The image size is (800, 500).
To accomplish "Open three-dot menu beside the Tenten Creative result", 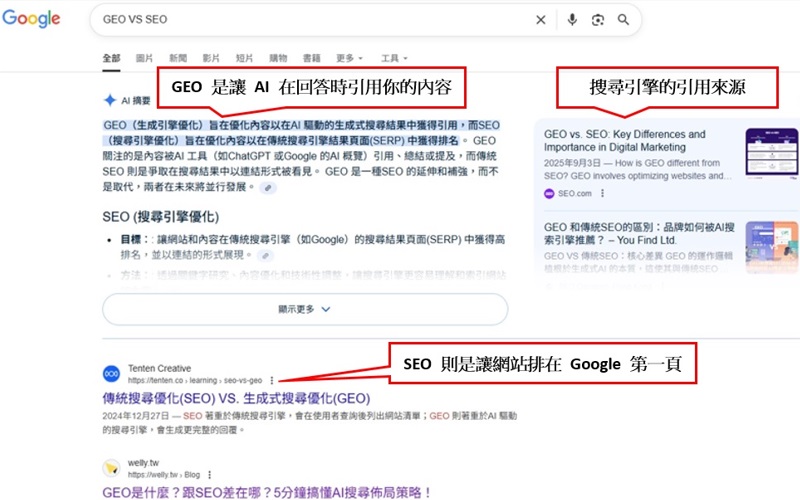I will coord(272,380).
